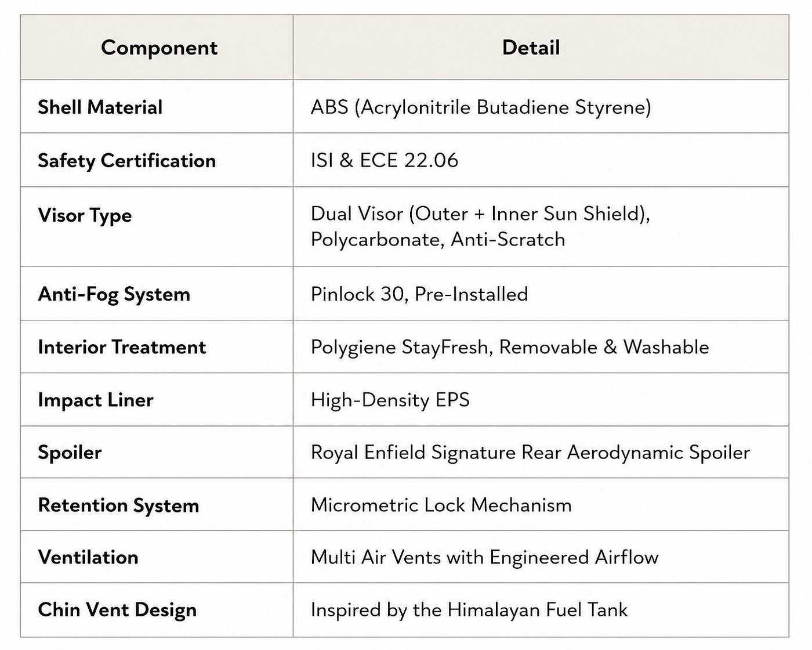The image size is (812, 650).
Task: Click the Detail column header
Action: (x=531, y=48)
